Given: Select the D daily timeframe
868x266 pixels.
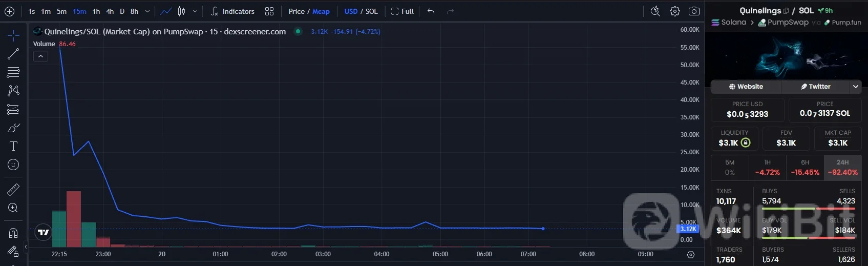Looking at the screenshot, I should (122, 11).
